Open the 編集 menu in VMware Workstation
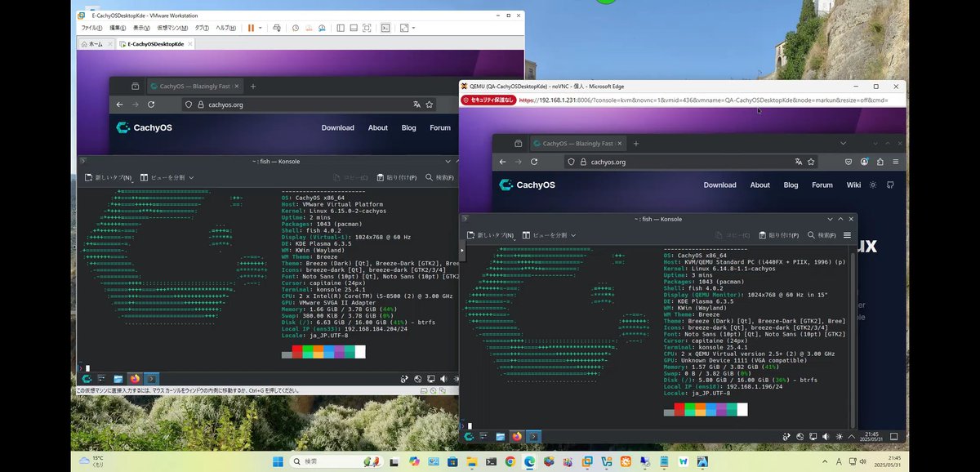 point(117,28)
